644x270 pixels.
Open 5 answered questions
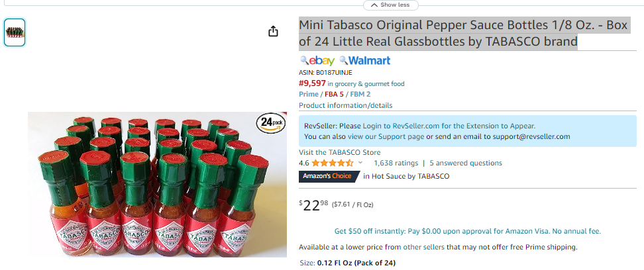[x=466, y=163]
